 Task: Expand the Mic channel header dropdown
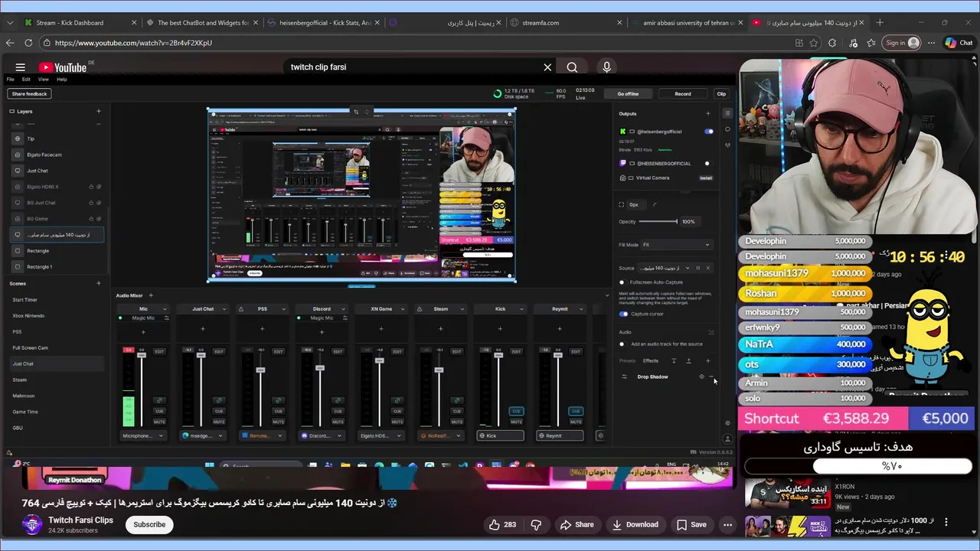pos(166,309)
